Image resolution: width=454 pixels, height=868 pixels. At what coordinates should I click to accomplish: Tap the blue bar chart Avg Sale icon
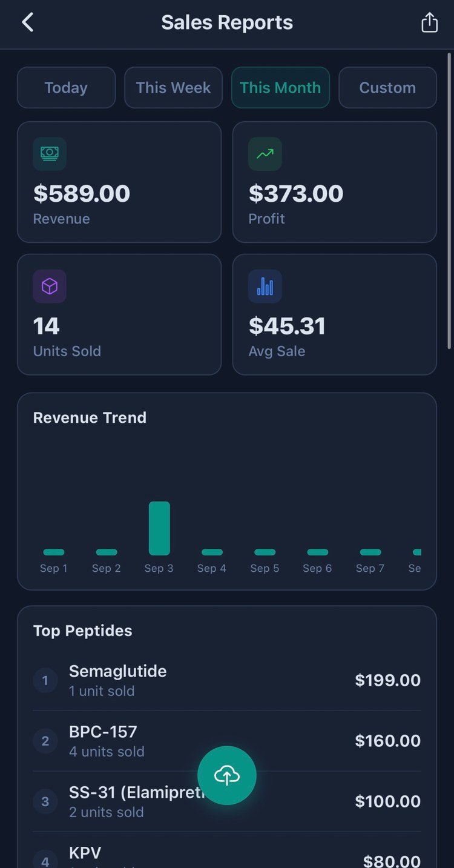coord(265,286)
